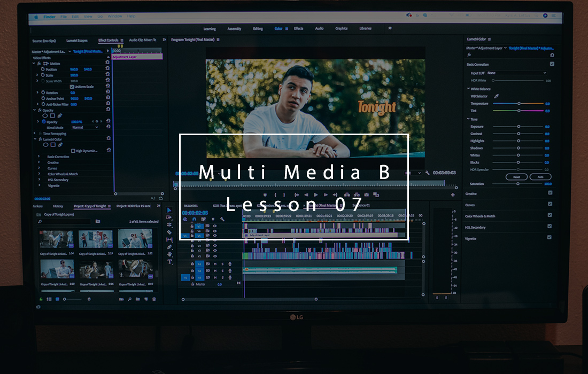The width and height of the screenshot is (588, 374).
Task: Toggle the Uniform Scale checkbox
Action: click(72, 87)
